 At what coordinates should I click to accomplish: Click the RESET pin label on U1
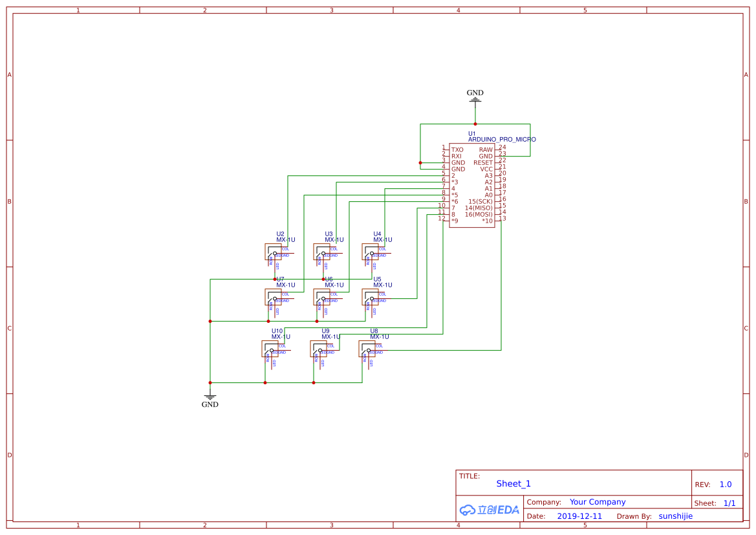pos(483,163)
